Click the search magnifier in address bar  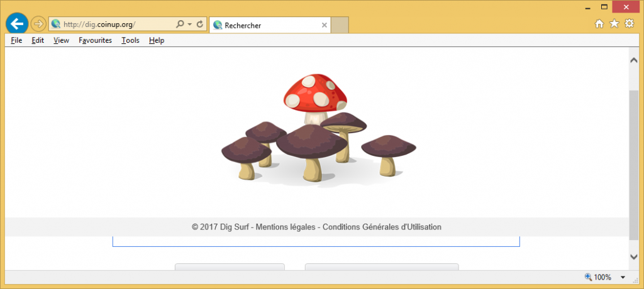point(180,25)
